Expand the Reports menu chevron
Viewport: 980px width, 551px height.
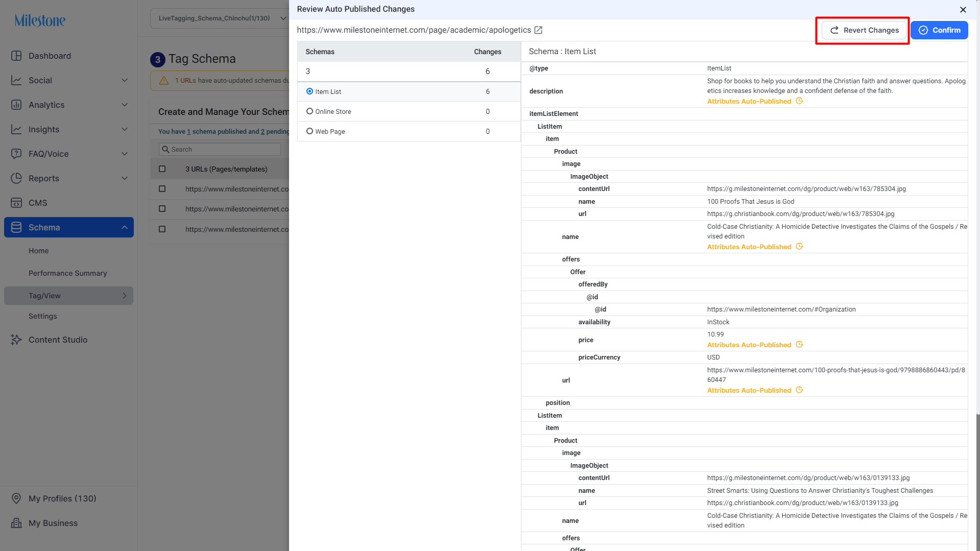tap(125, 178)
